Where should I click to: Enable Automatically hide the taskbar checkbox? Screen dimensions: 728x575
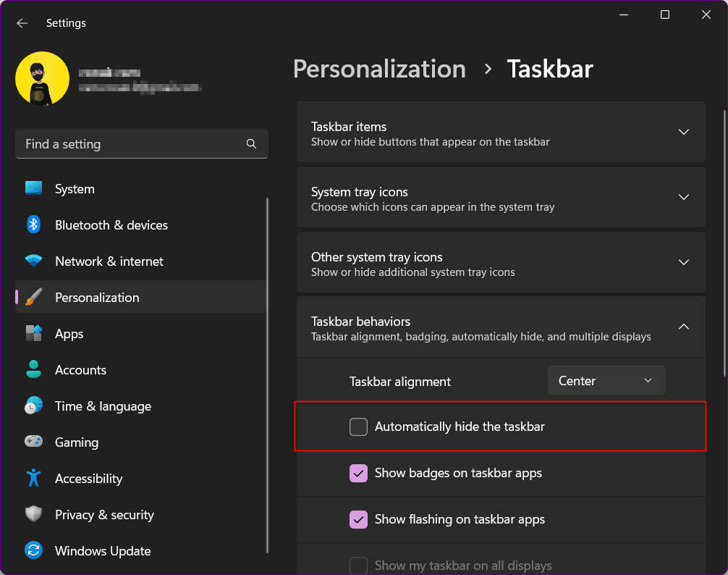tap(358, 427)
